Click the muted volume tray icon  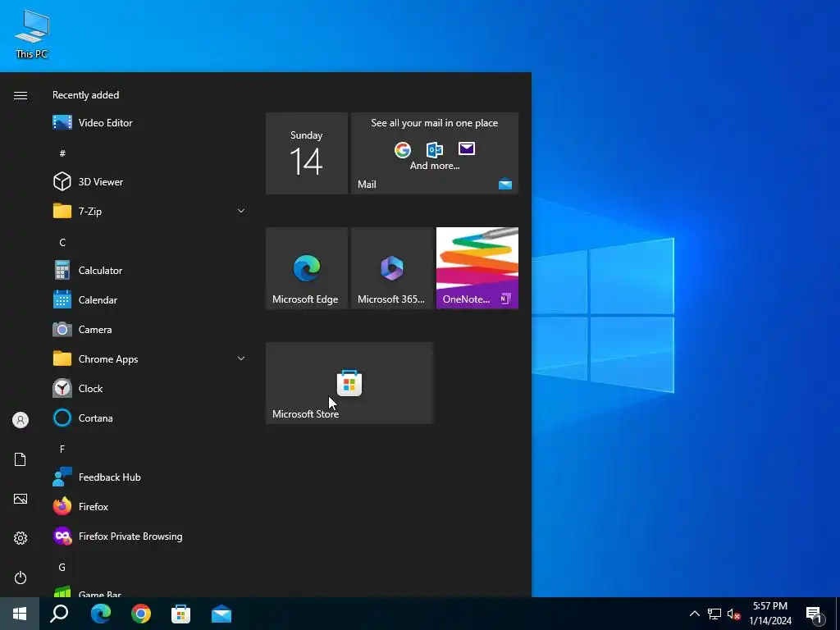click(734, 614)
